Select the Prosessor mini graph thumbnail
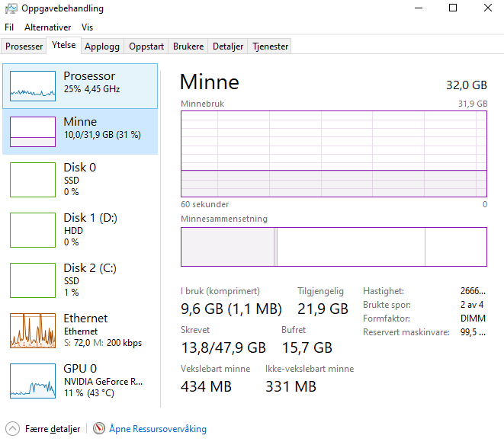Image resolution: width=504 pixels, height=445 pixels. [32, 86]
